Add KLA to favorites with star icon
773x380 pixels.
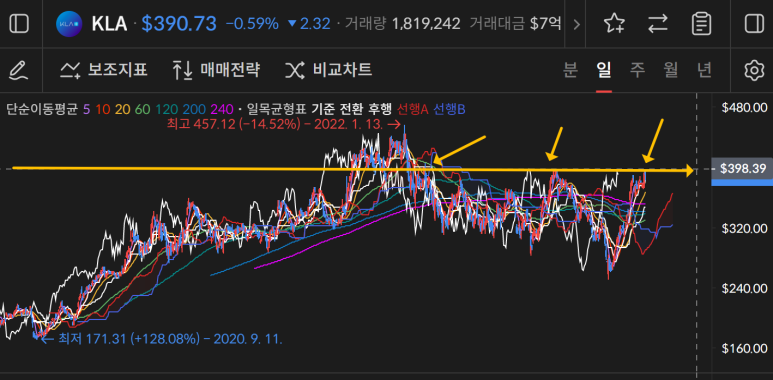tap(614, 24)
